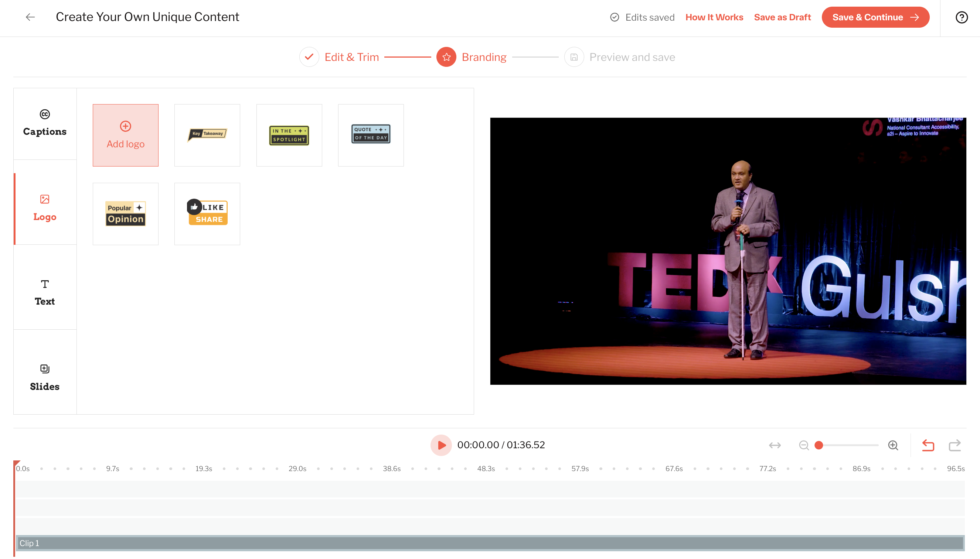This screenshot has width=980, height=559.
Task: Click the 29.0s mark on timeline ruler
Action: pyautogui.click(x=297, y=469)
